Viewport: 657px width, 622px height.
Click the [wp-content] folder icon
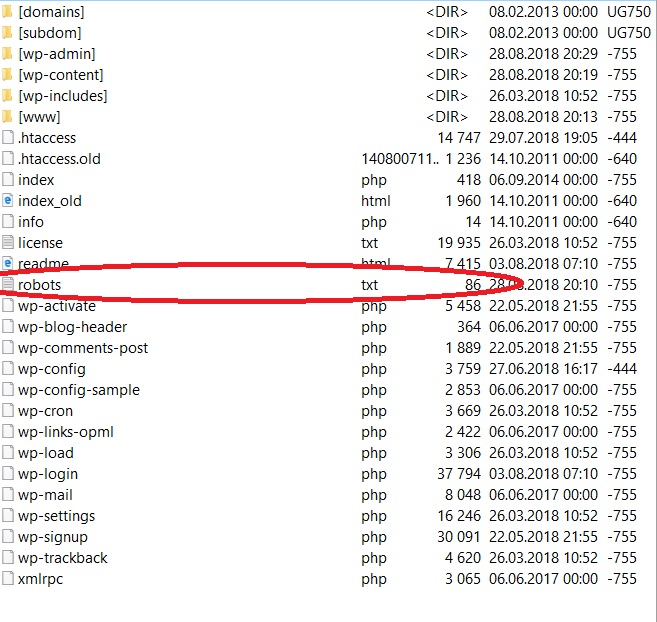coord(8,75)
